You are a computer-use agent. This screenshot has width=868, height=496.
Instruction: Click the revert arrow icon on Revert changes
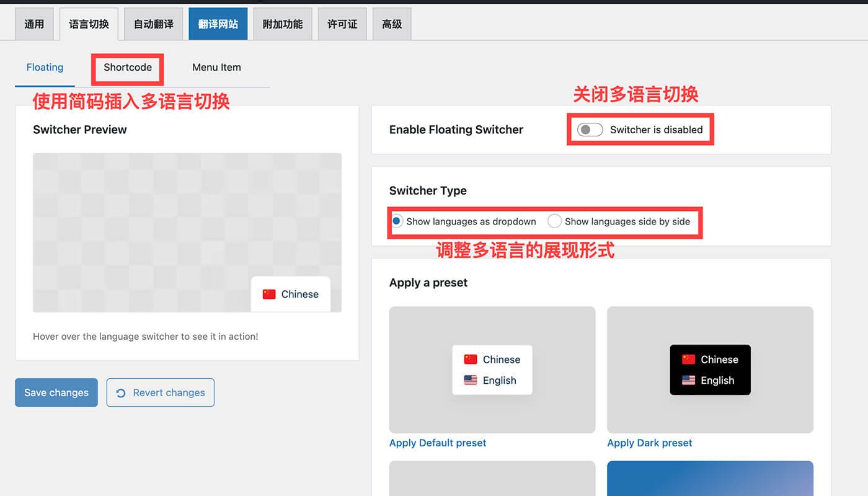(122, 392)
